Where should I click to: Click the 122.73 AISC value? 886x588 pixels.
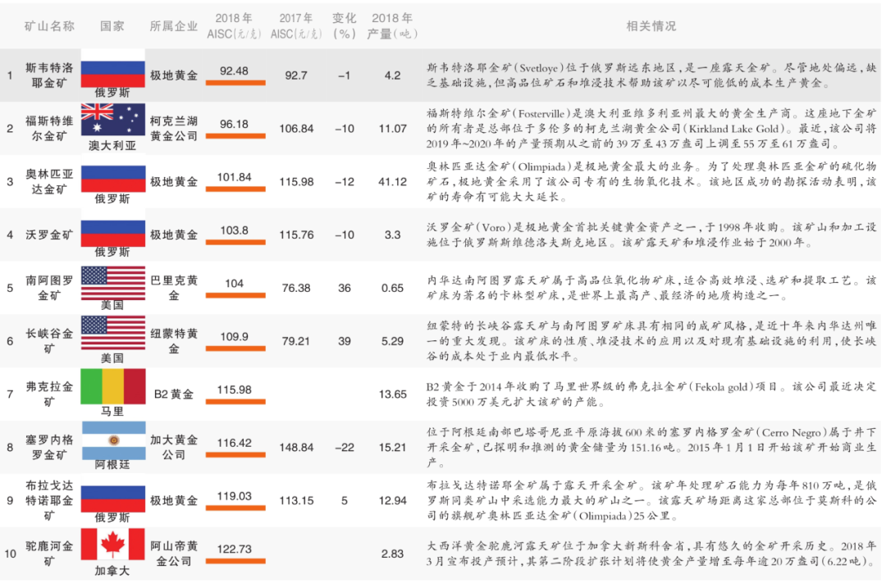234,549
